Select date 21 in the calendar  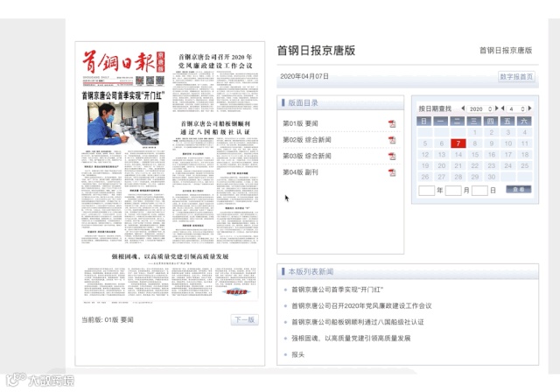tap(458, 165)
